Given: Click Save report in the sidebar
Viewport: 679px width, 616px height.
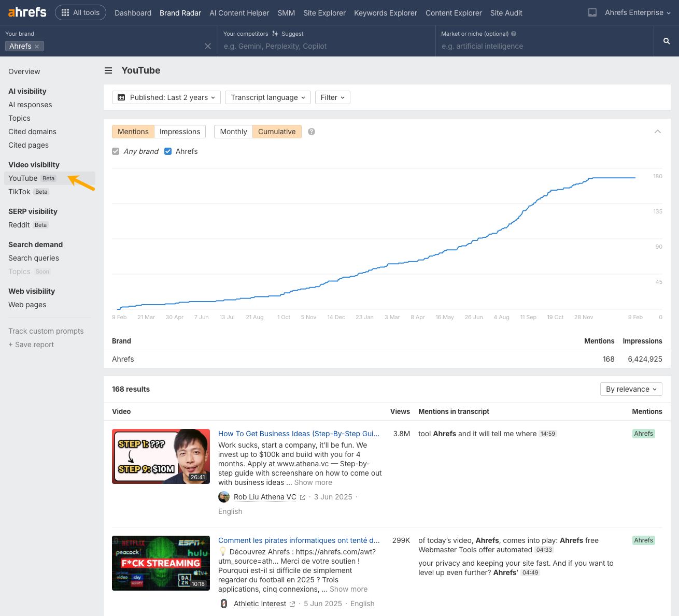Looking at the screenshot, I should [x=31, y=345].
